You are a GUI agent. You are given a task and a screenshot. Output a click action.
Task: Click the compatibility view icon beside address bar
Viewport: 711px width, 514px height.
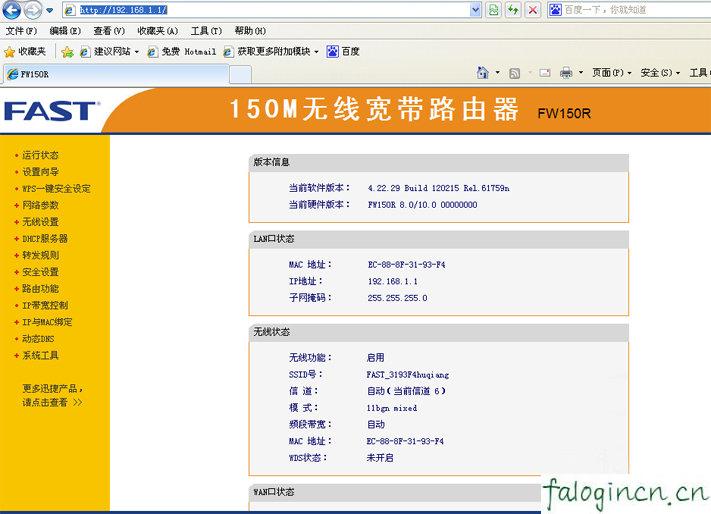coord(494,10)
